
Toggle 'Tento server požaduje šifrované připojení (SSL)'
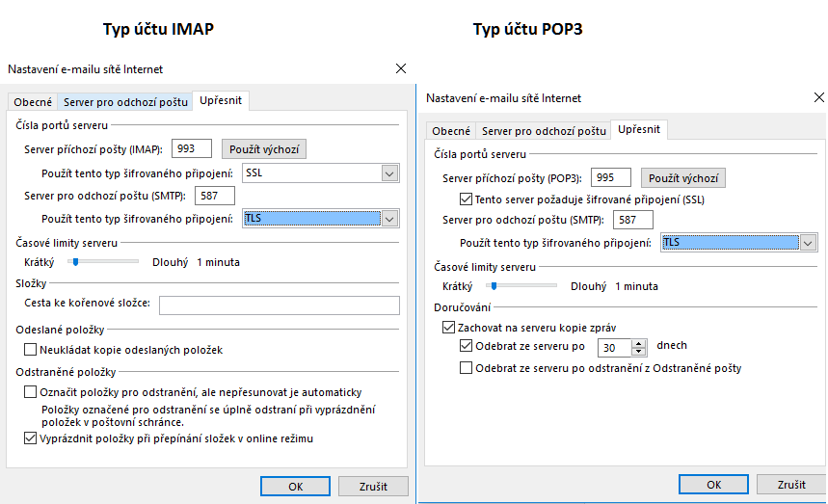(x=467, y=199)
